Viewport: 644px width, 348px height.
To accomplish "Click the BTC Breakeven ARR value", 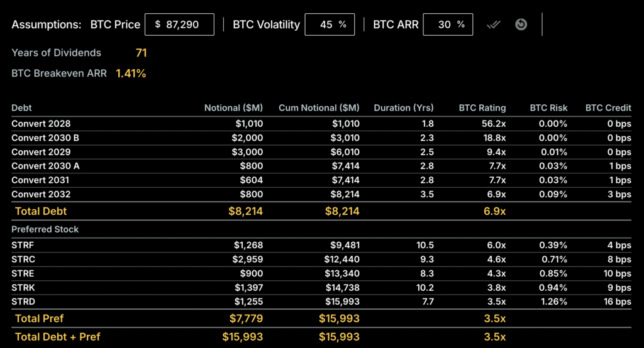I will [131, 73].
